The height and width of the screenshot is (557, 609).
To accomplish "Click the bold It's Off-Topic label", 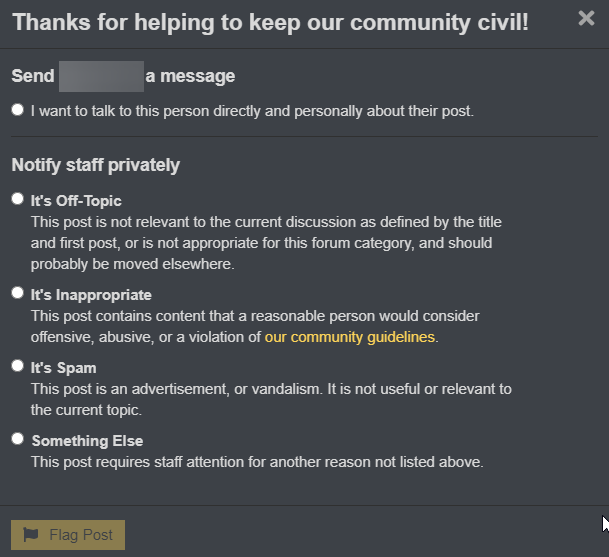I will click(76, 201).
